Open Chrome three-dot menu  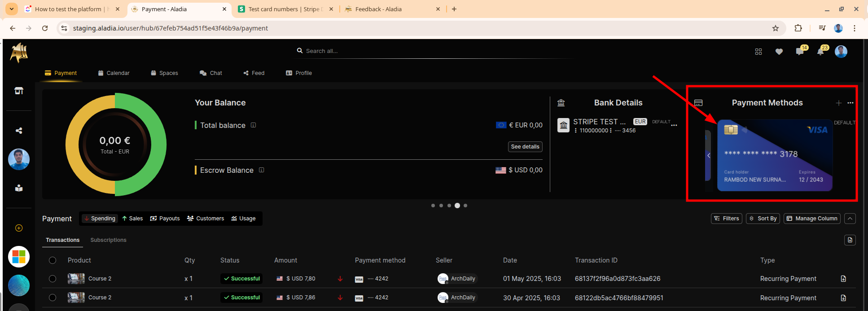click(x=855, y=28)
